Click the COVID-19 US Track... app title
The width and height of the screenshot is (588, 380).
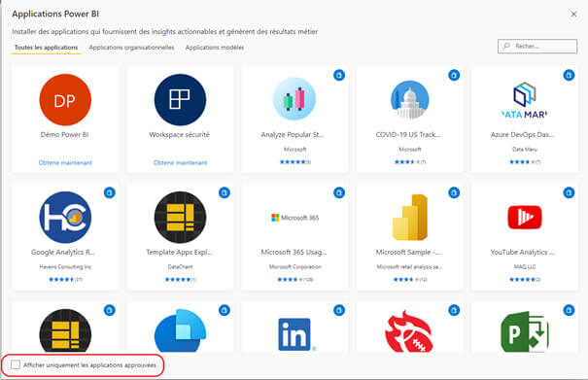(408, 135)
